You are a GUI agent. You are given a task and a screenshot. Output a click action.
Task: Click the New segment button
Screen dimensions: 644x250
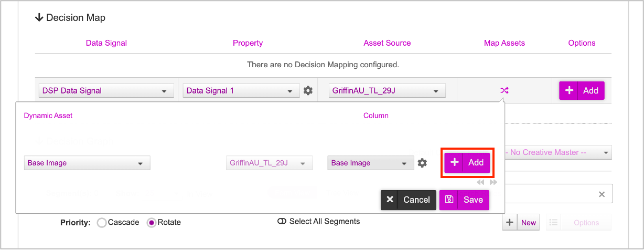[520, 223]
